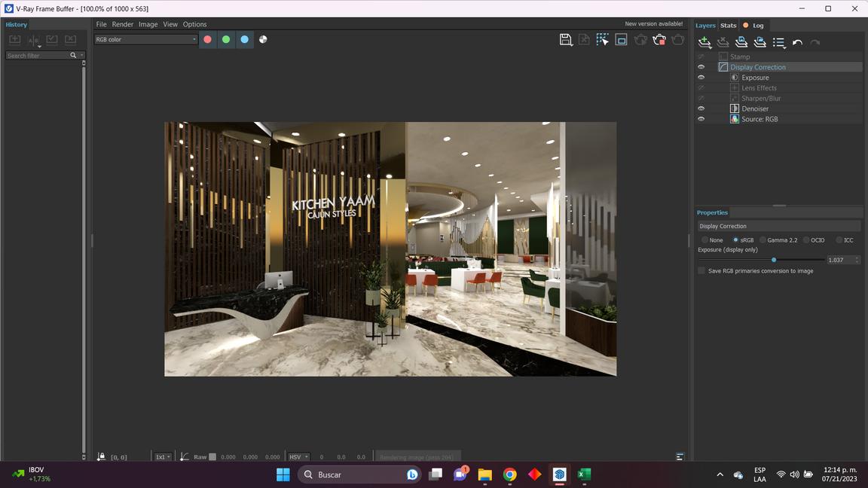The height and width of the screenshot is (488, 868).
Task: Open Windows Start button
Action: click(283, 474)
